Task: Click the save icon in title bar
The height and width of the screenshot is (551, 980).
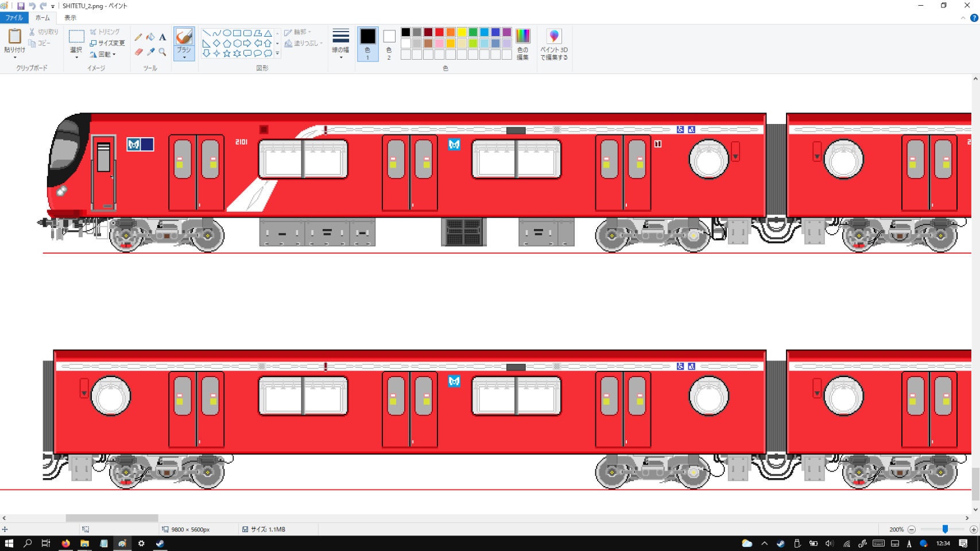Action: (x=21, y=6)
